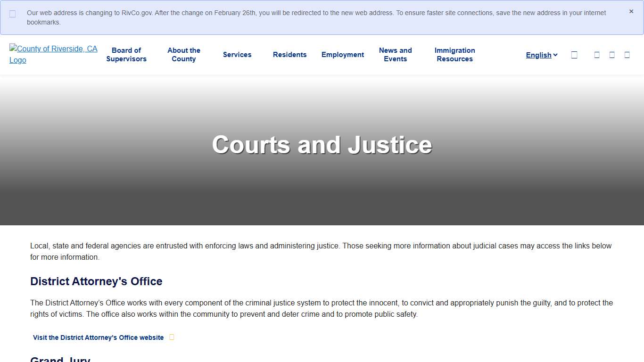The height and width of the screenshot is (362, 644).
Task: Open the News and Events section
Action: [x=396, y=55]
